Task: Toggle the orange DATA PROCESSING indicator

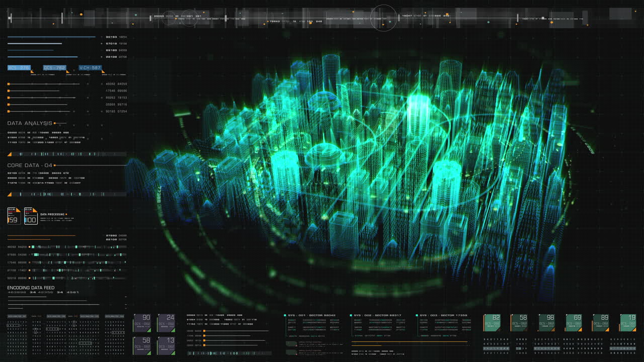Action: pos(66,214)
